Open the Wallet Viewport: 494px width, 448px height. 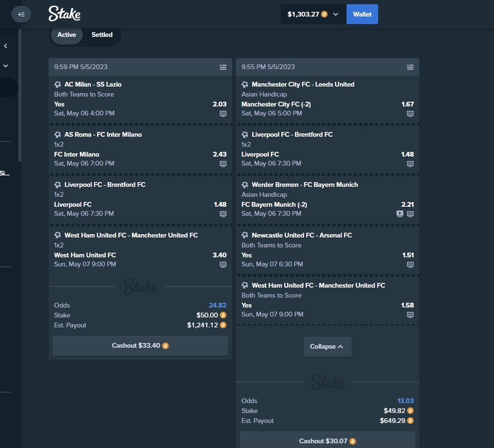(362, 14)
